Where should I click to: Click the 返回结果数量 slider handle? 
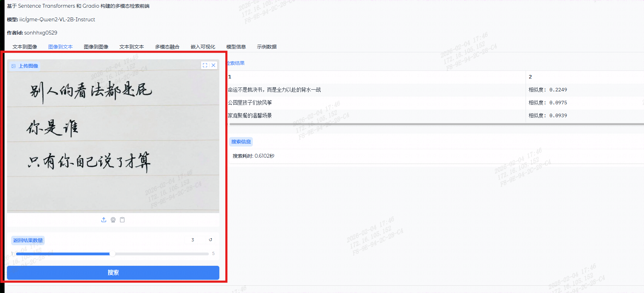pos(112,254)
